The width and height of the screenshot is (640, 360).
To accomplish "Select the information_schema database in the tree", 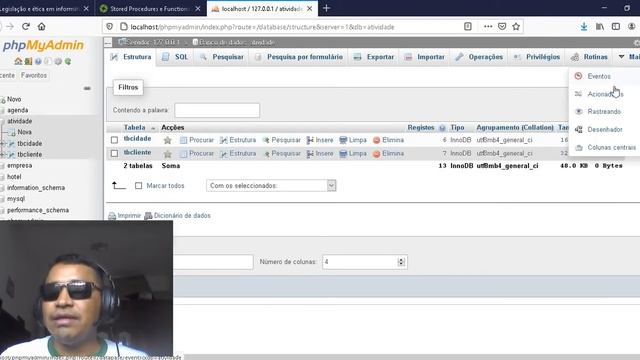I will pyautogui.click(x=36, y=188).
